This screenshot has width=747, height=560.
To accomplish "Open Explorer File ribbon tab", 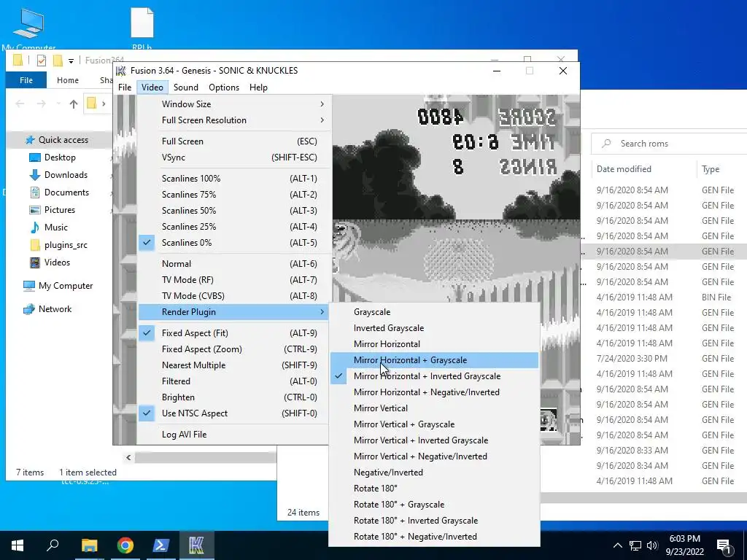I will point(26,80).
